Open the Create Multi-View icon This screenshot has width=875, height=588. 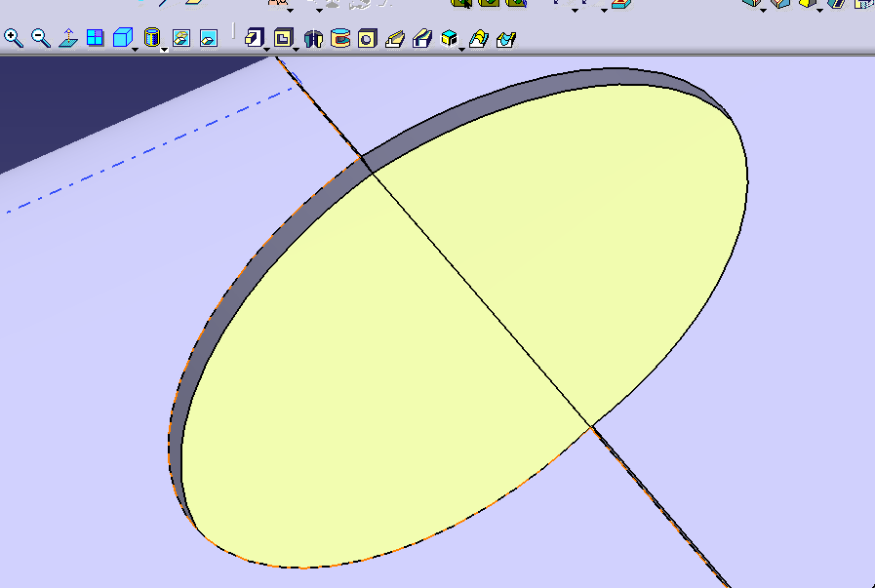point(96,38)
